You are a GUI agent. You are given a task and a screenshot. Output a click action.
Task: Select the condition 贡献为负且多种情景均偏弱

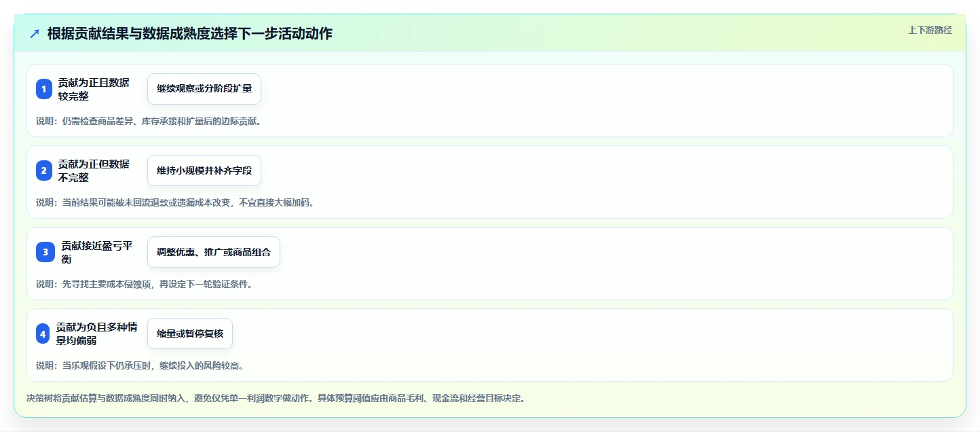97,334
